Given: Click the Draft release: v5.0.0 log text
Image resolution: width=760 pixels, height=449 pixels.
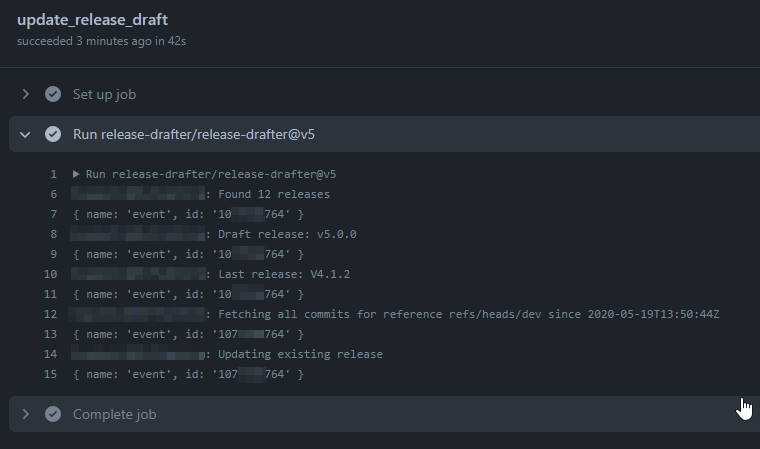Looking at the screenshot, I should pos(287,234).
